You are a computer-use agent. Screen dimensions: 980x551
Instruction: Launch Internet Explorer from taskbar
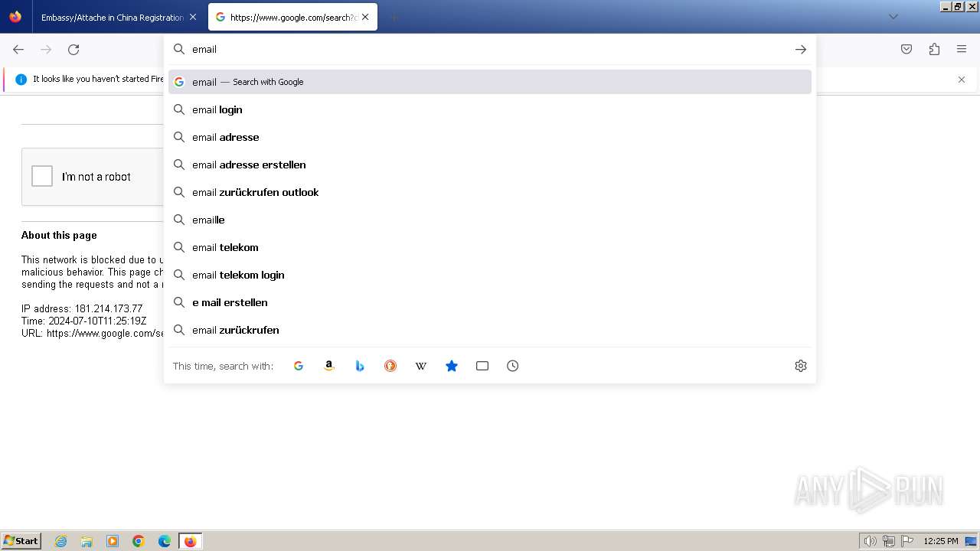[x=61, y=541]
